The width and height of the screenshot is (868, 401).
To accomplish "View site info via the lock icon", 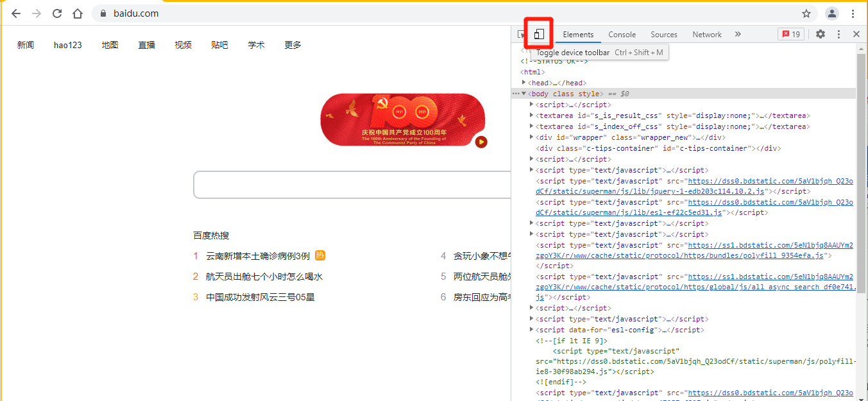I will (103, 13).
